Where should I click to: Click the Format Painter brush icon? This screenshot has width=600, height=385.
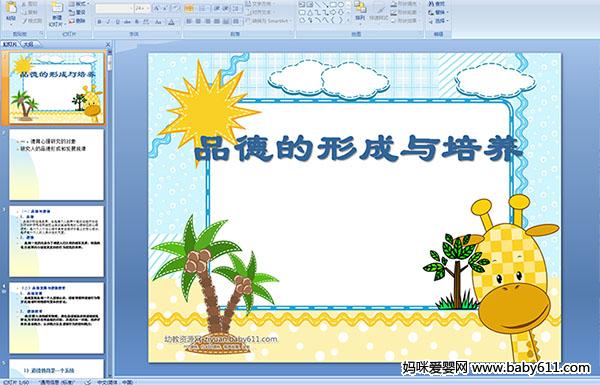25,21
